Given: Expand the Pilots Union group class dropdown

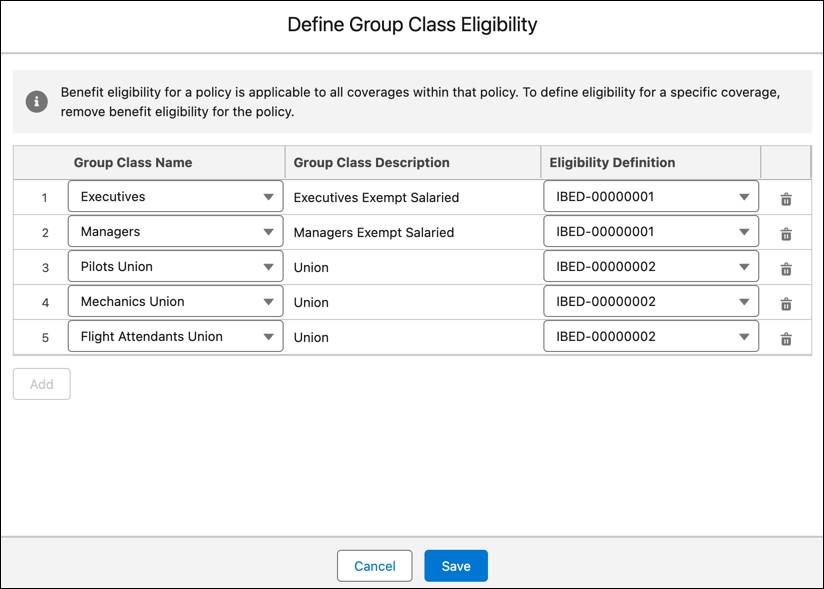Looking at the screenshot, I should [x=176, y=266].
